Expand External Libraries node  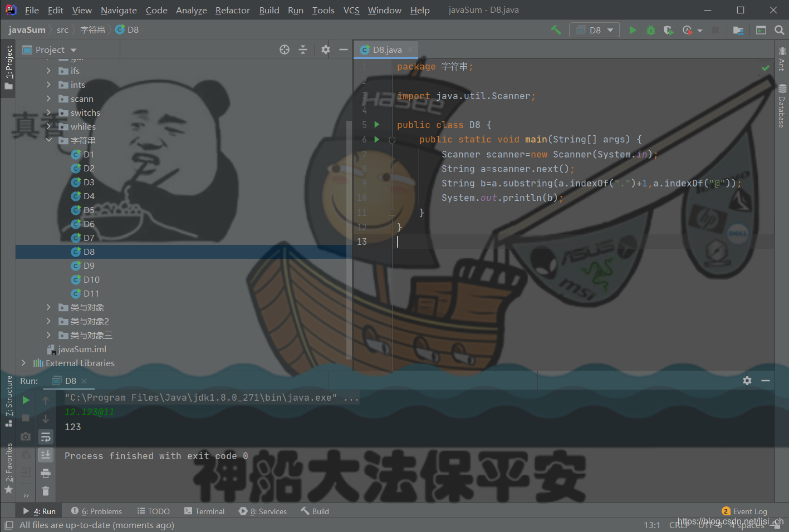coord(23,363)
